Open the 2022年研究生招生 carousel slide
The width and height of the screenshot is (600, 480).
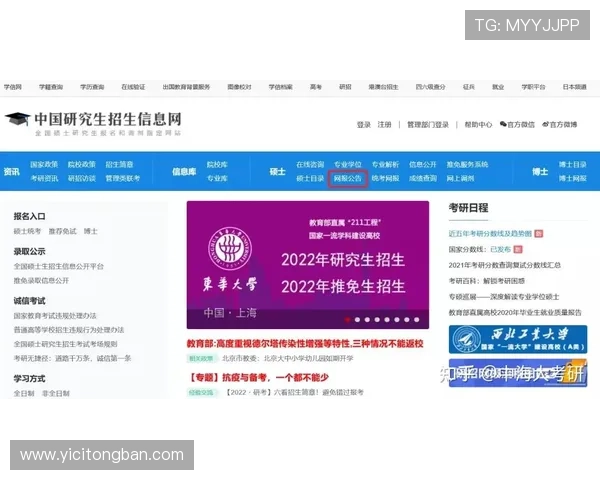(308, 265)
